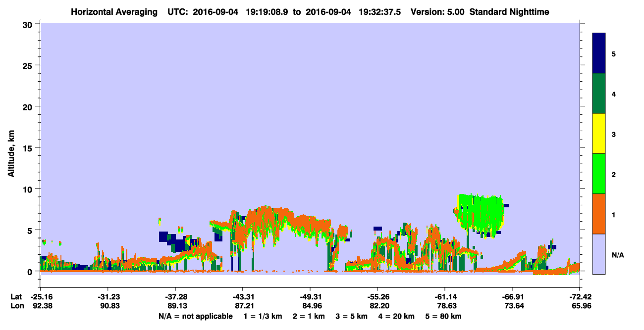This screenshot has width=644, height=330.
Task: Click the 'N/A = not applicable' legend text
Action: point(196,316)
